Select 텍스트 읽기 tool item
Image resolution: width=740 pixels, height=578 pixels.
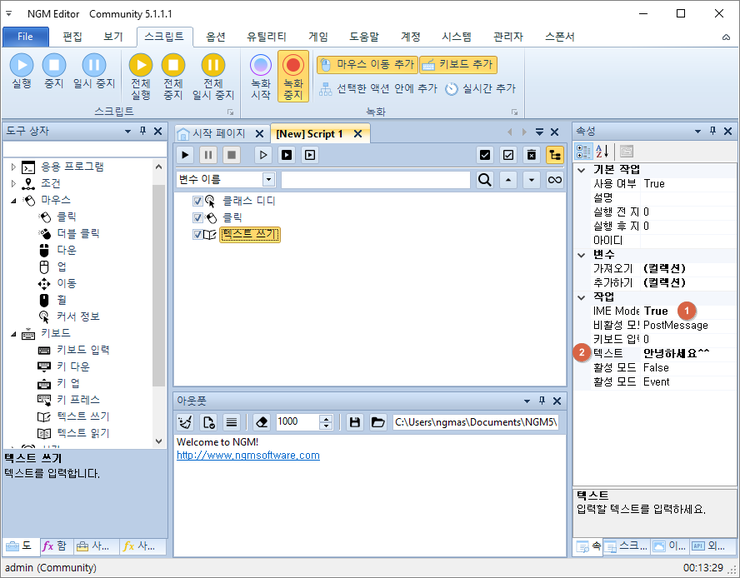tap(74, 433)
